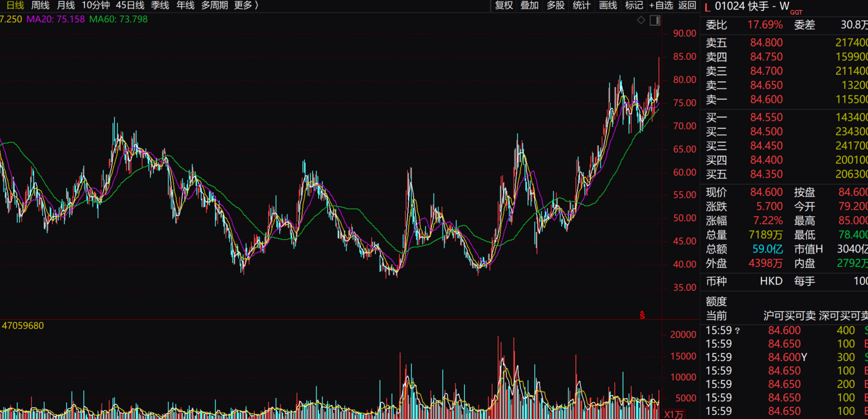This screenshot has height=419, width=868.
Task: Select the 10分钟 chart period
Action: coord(96,5)
